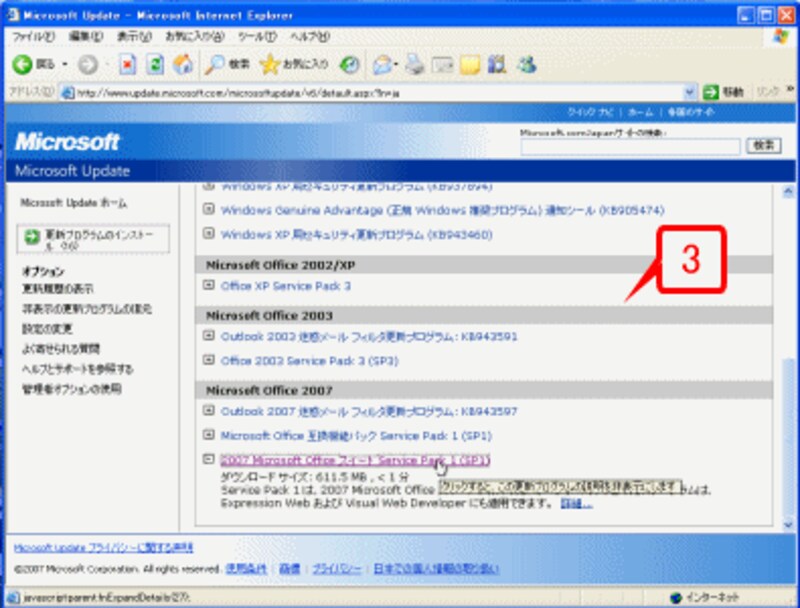Click the Print toolbar icon
Image resolution: width=800 pixels, height=608 pixels.
(x=414, y=67)
